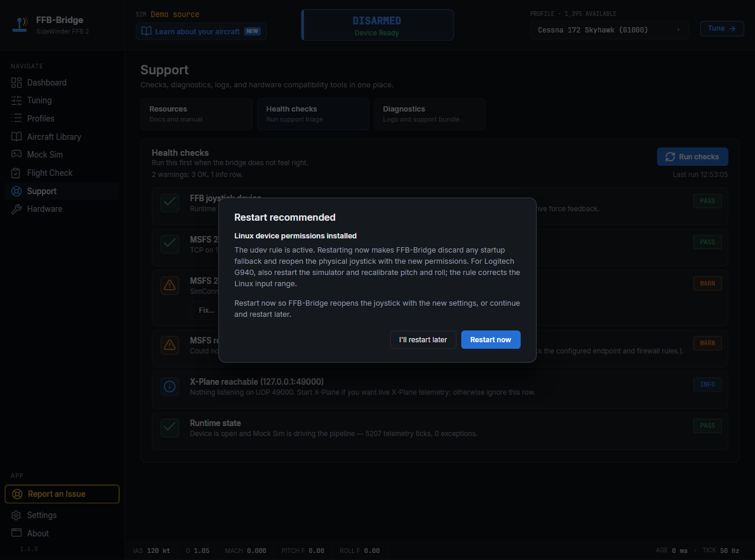755x560 pixels.
Task: Click the IAS 120 kt status bar readout
Action: point(152,551)
